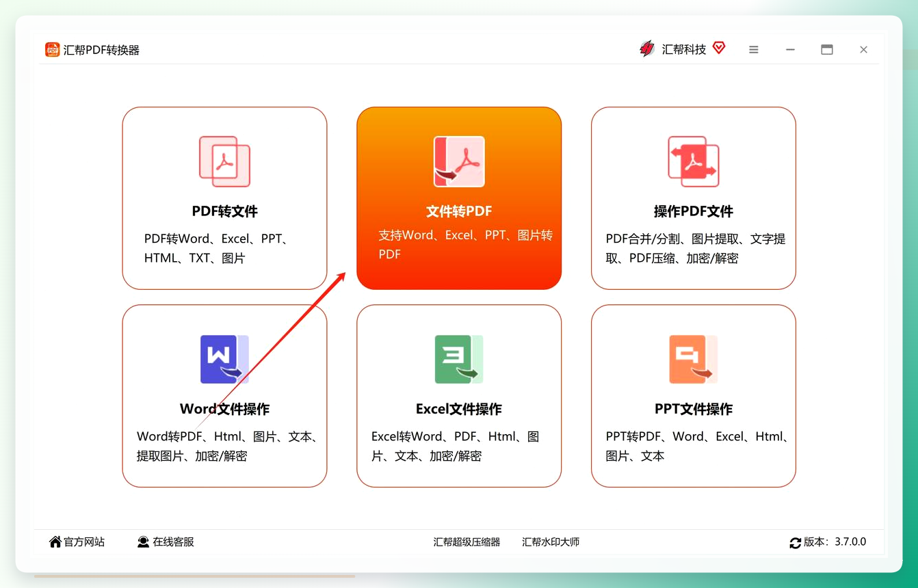Select the PPT文件操作 title
The width and height of the screenshot is (918, 588).
[x=694, y=409]
